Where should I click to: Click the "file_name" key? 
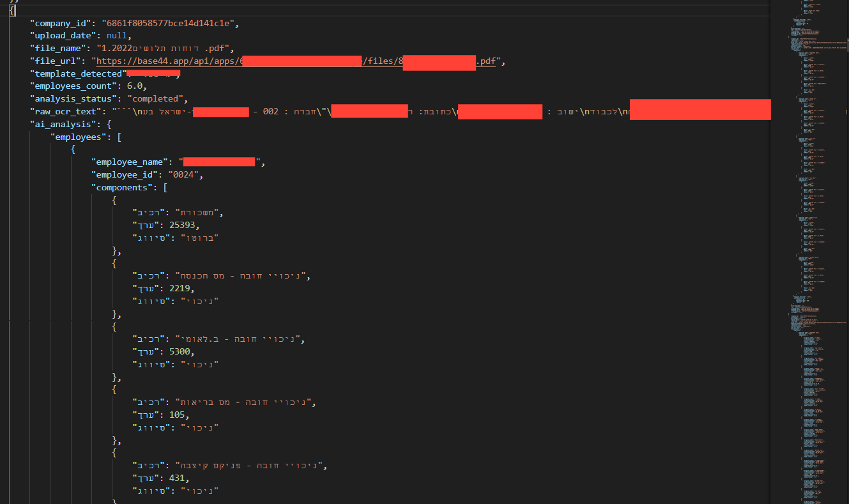click(58, 48)
